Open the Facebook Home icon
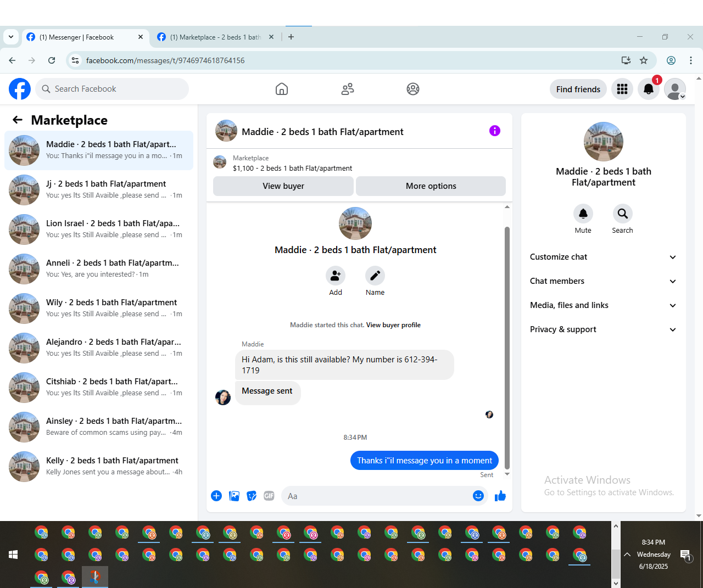703x588 pixels. tap(282, 89)
